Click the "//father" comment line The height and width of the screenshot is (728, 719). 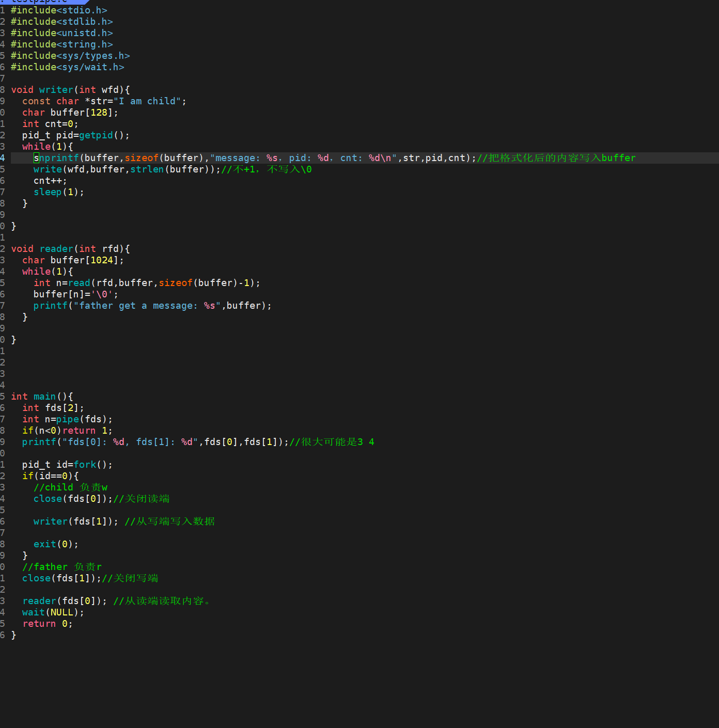(x=62, y=567)
